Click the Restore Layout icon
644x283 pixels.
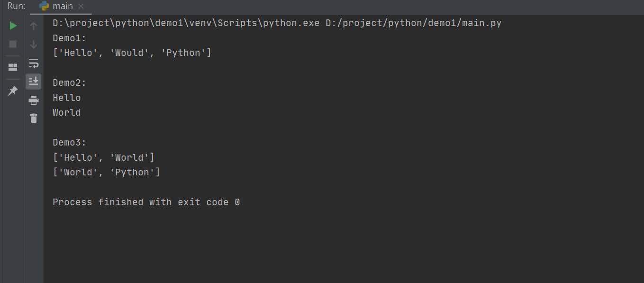click(x=13, y=67)
